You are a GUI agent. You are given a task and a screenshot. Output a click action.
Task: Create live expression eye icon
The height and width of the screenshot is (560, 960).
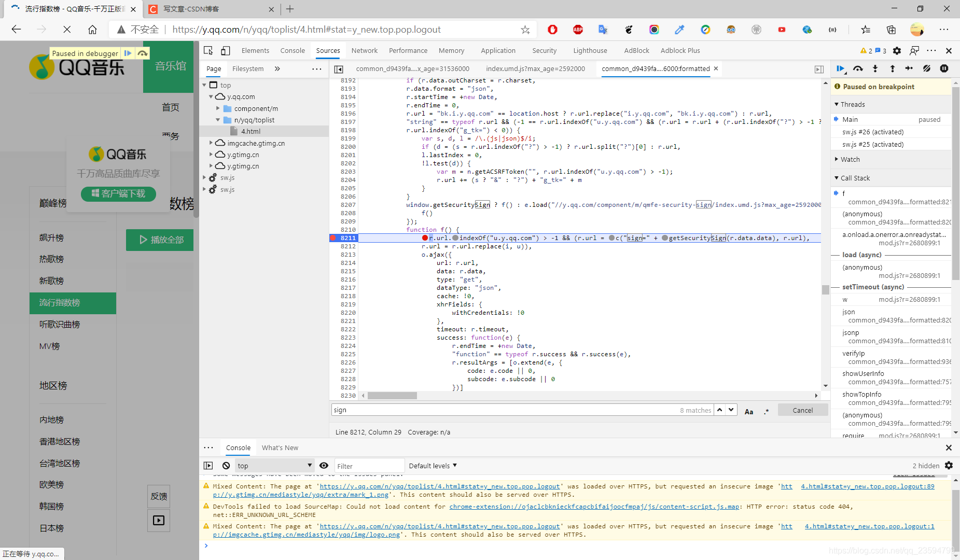[324, 466]
